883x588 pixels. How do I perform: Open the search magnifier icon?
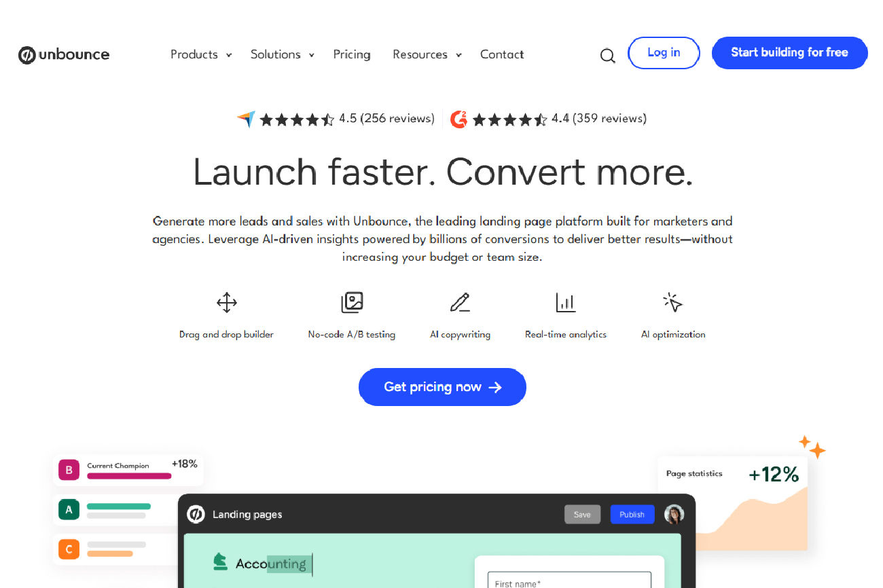pyautogui.click(x=608, y=56)
